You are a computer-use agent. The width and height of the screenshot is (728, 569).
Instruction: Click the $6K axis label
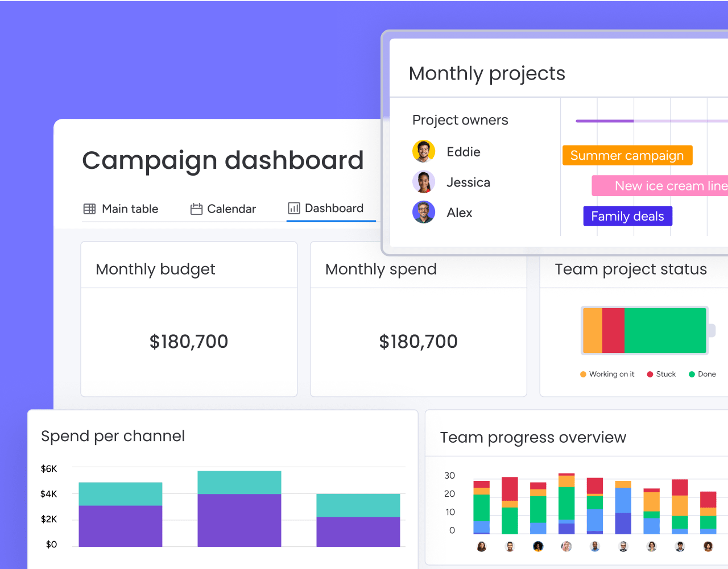pyautogui.click(x=49, y=469)
